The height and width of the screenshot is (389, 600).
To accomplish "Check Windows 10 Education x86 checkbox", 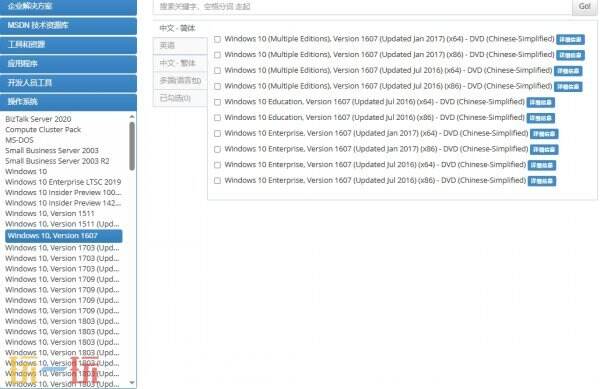I will pyautogui.click(x=217, y=118).
